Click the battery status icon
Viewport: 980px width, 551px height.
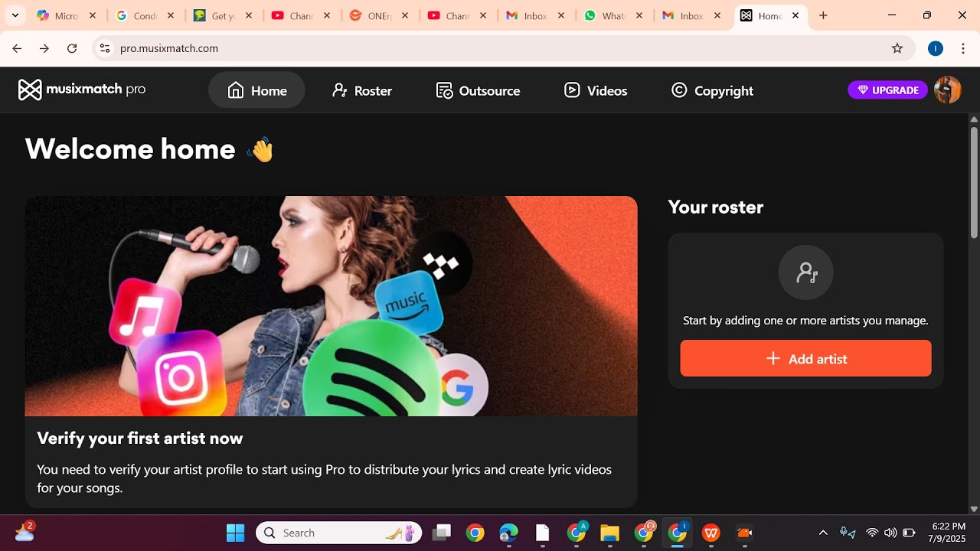[909, 533]
